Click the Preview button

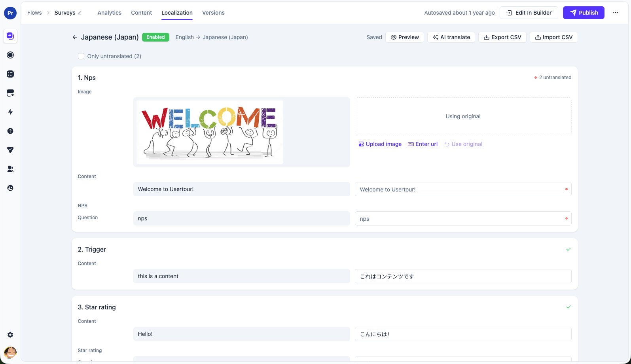pos(405,37)
